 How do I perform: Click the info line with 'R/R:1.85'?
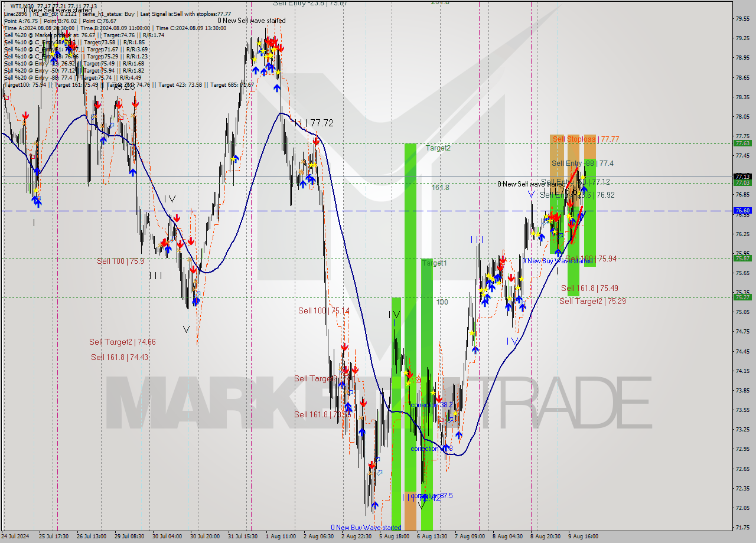tap(74, 42)
